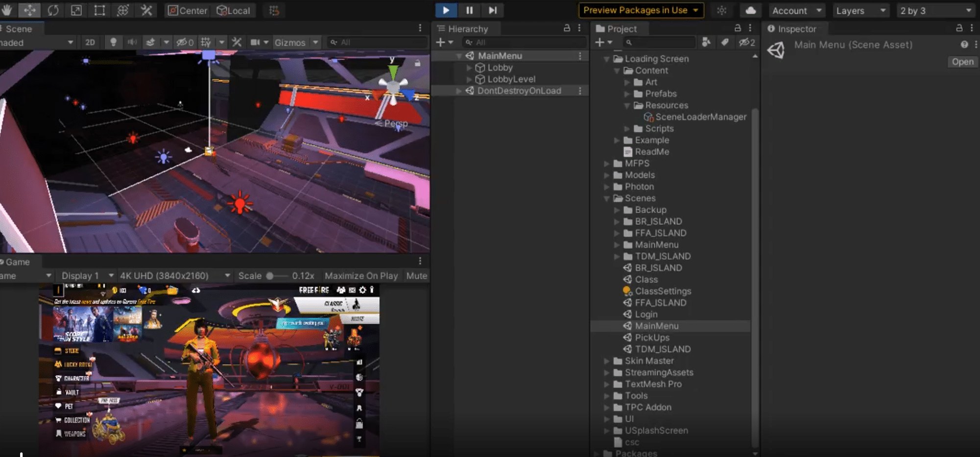Toggle the scene grid icon
Screen dimensions: 980x457
tap(206, 43)
